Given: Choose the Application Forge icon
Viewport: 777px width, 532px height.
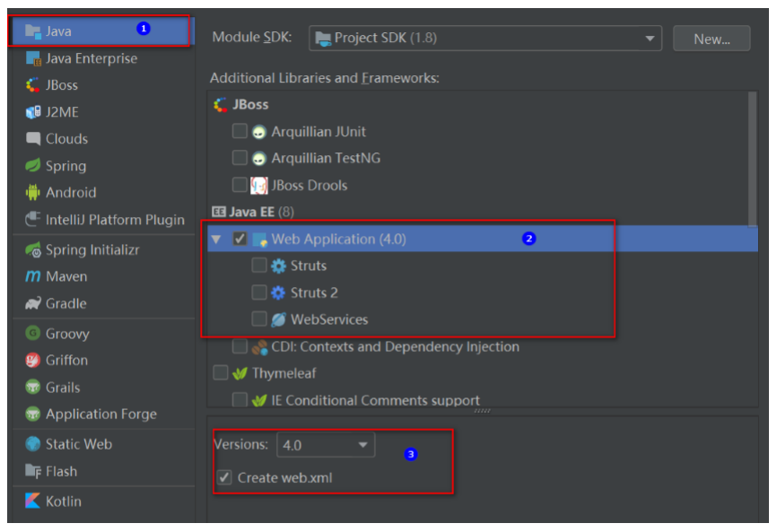Looking at the screenshot, I should tap(33, 414).
